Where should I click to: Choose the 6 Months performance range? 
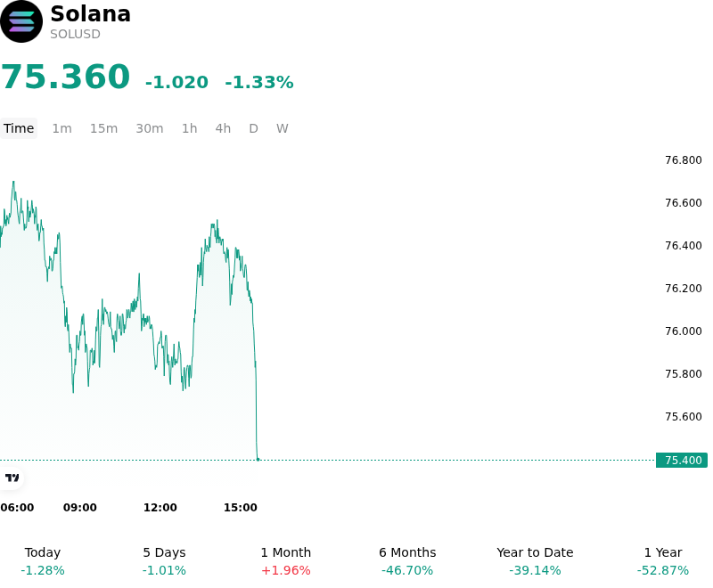tap(407, 561)
